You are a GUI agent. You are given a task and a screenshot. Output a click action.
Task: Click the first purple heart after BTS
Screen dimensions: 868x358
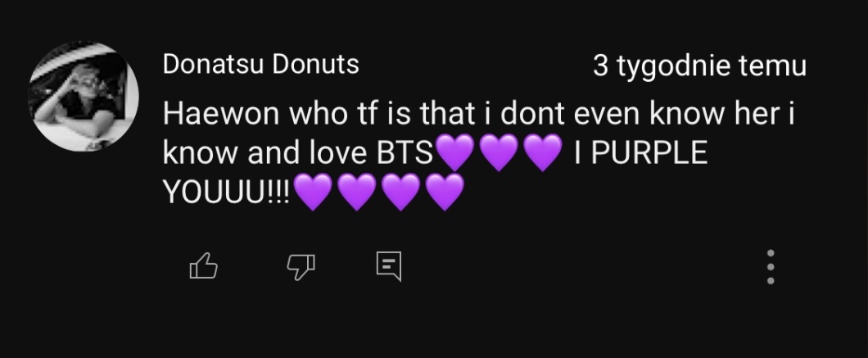tap(455, 153)
